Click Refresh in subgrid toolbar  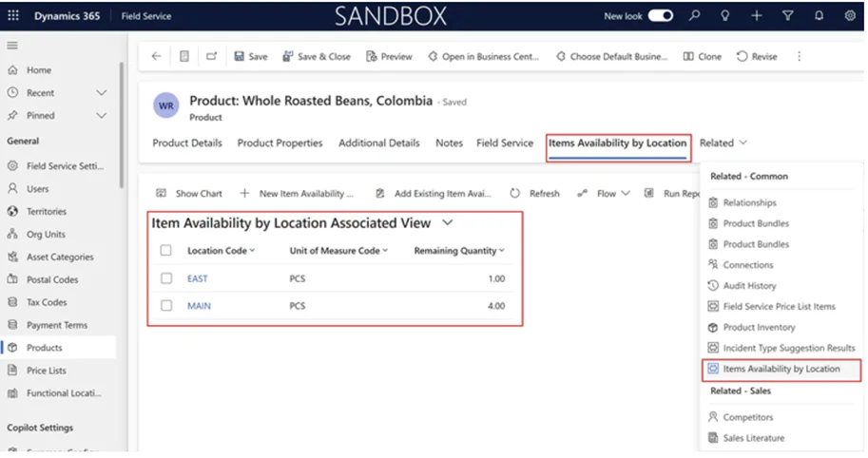(534, 194)
